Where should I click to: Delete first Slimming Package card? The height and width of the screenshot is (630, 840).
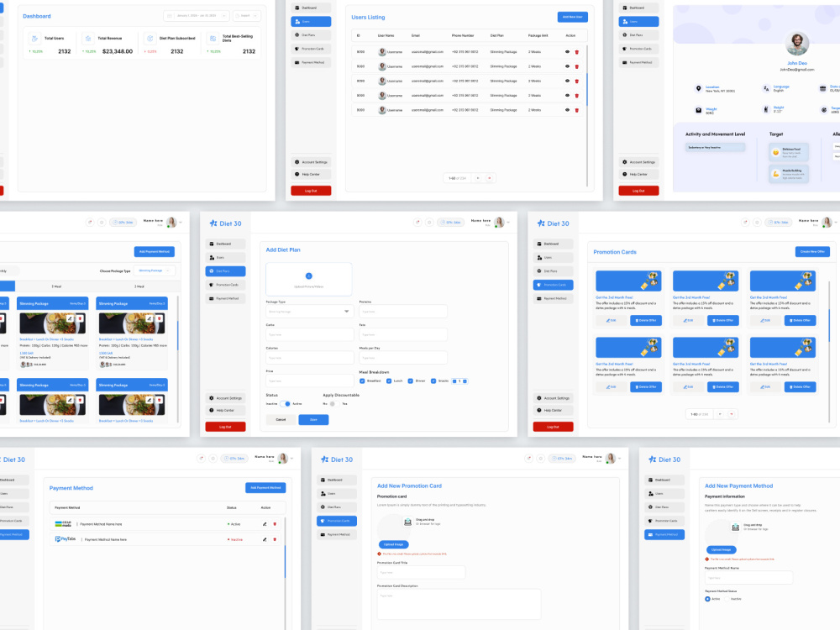[81, 318]
